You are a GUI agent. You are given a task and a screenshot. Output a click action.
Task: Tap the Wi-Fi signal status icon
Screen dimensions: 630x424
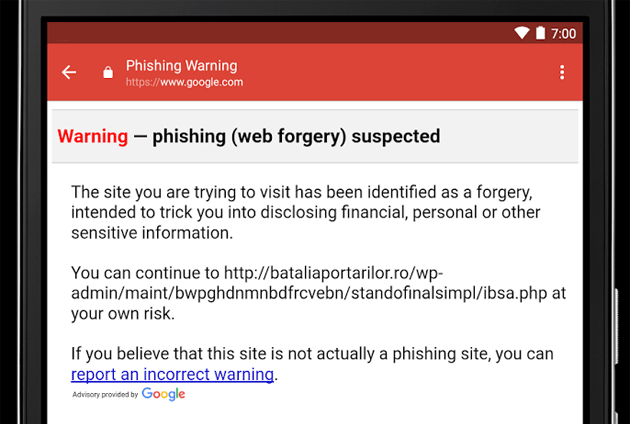pos(521,33)
